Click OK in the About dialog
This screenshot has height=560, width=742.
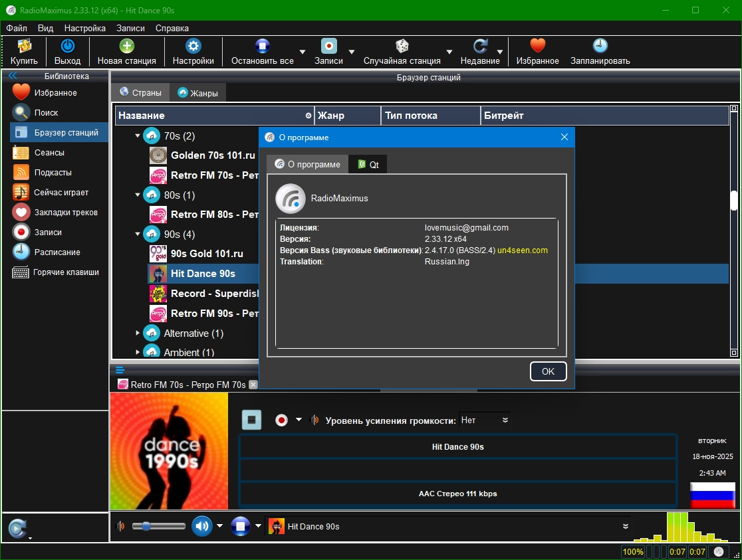click(x=548, y=371)
